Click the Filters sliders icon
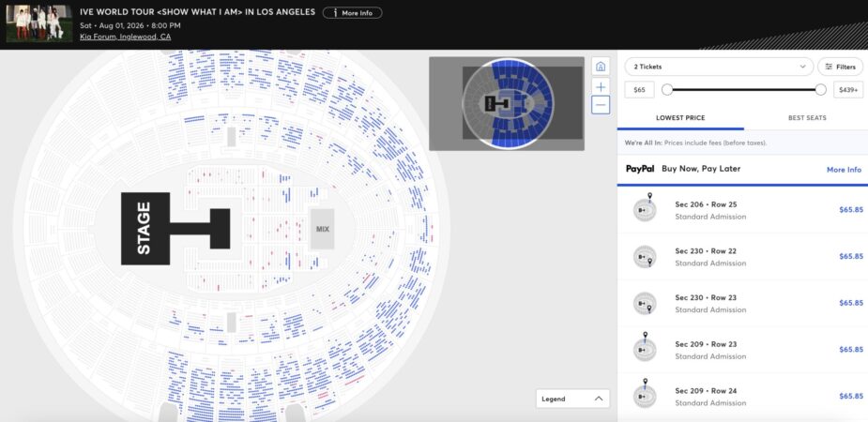Viewport: 868px width, 422px height. (x=829, y=67)
